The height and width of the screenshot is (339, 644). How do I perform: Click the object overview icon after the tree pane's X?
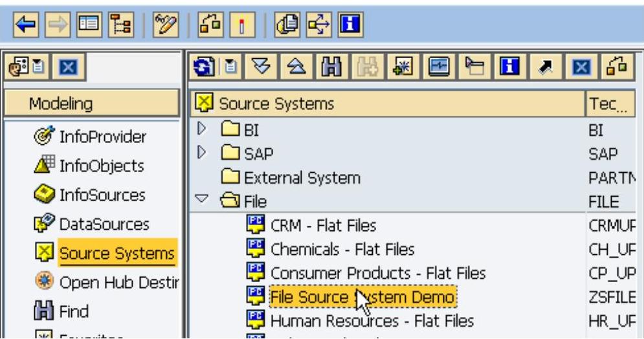click(617, 67)
